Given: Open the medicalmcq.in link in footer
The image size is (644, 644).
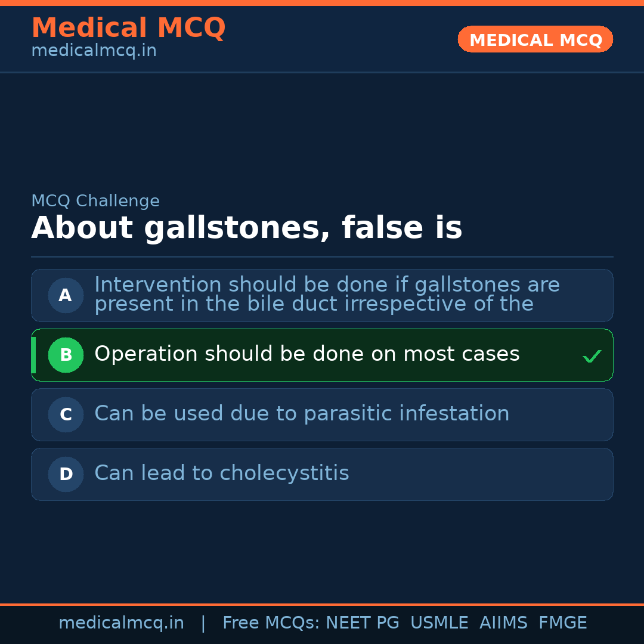Looking at the screenshot, I should [121, 623].
